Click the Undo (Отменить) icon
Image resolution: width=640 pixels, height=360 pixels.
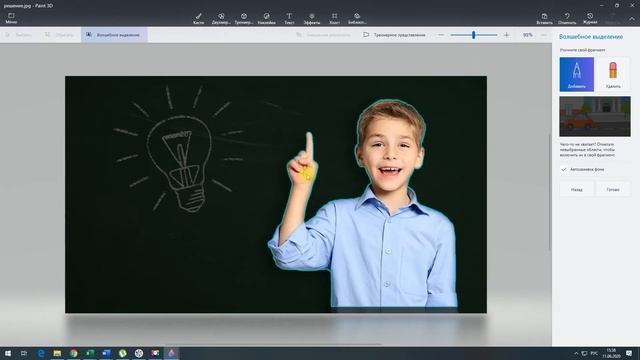[567, 18]
